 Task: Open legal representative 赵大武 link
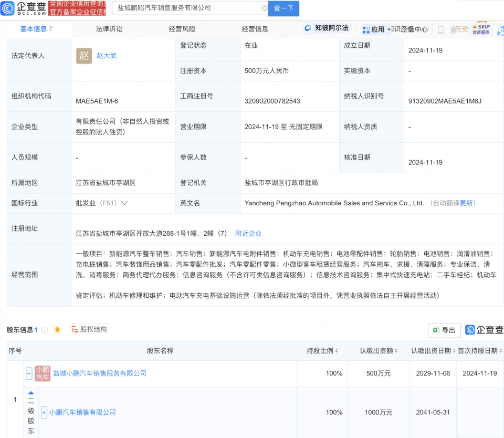(x=107, y=56)
